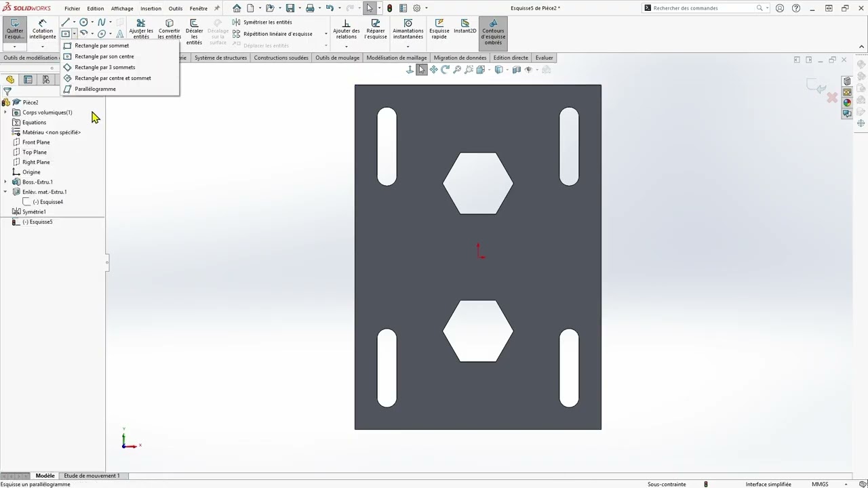Open the Evaluer tab
The width and height of the screenshot is (868, 488).
pyautogui.click(x=544, y=58)
